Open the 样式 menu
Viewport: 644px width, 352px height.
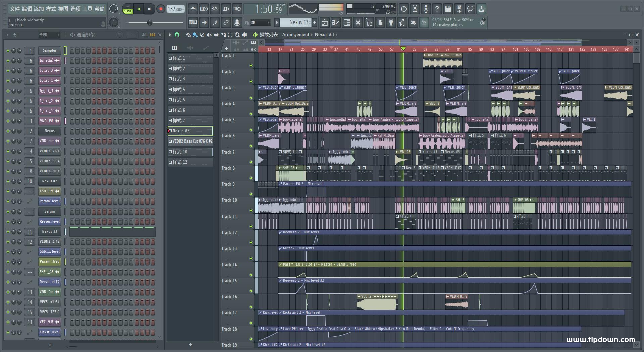(x=51, y=9)
